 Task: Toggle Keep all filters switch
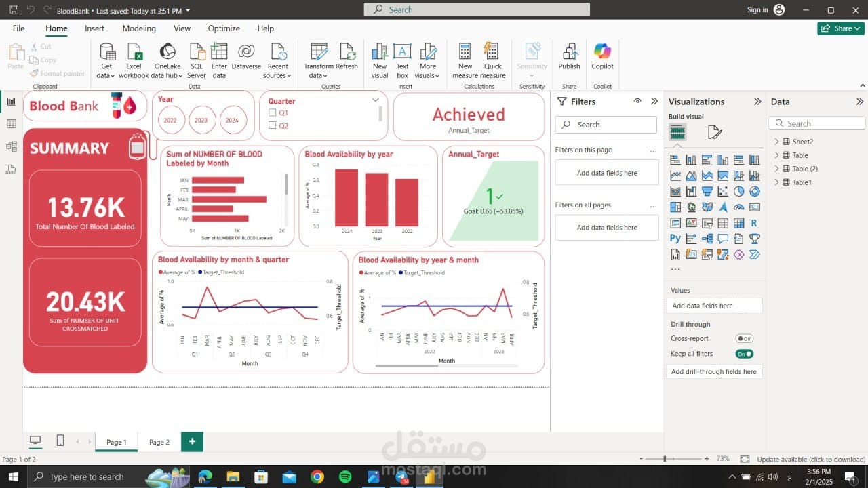pyautogui.click(x=744, y=354)
